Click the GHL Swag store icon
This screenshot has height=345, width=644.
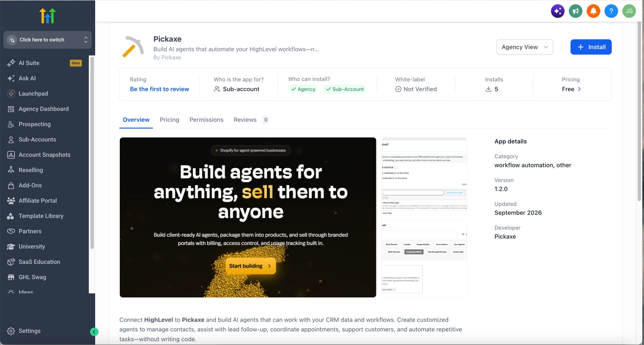11,277
